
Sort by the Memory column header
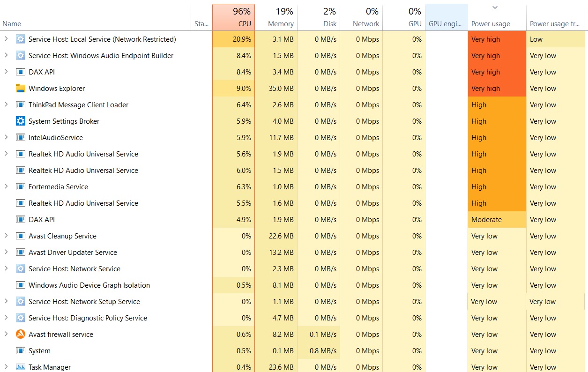[x=276, y=17]
